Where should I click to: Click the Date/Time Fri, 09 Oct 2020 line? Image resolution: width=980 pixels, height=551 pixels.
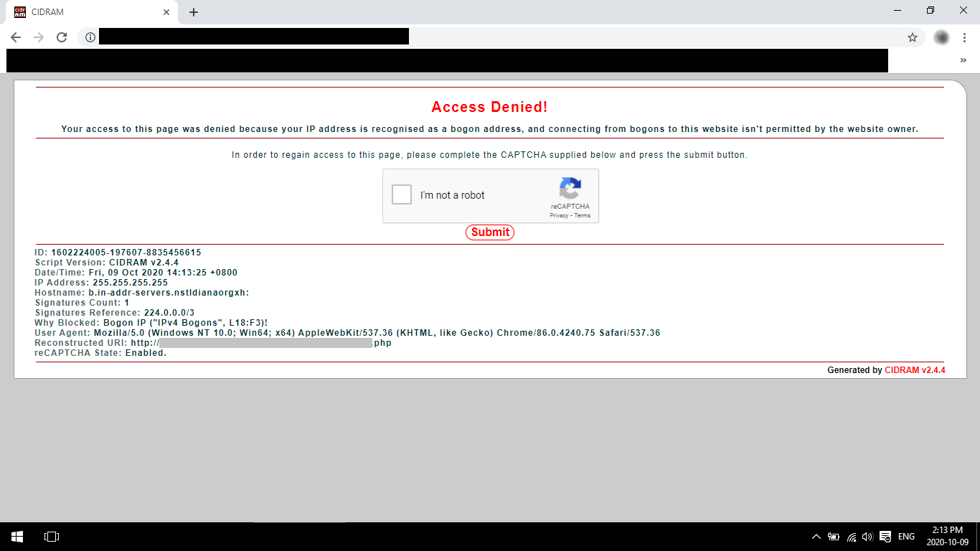136,273
